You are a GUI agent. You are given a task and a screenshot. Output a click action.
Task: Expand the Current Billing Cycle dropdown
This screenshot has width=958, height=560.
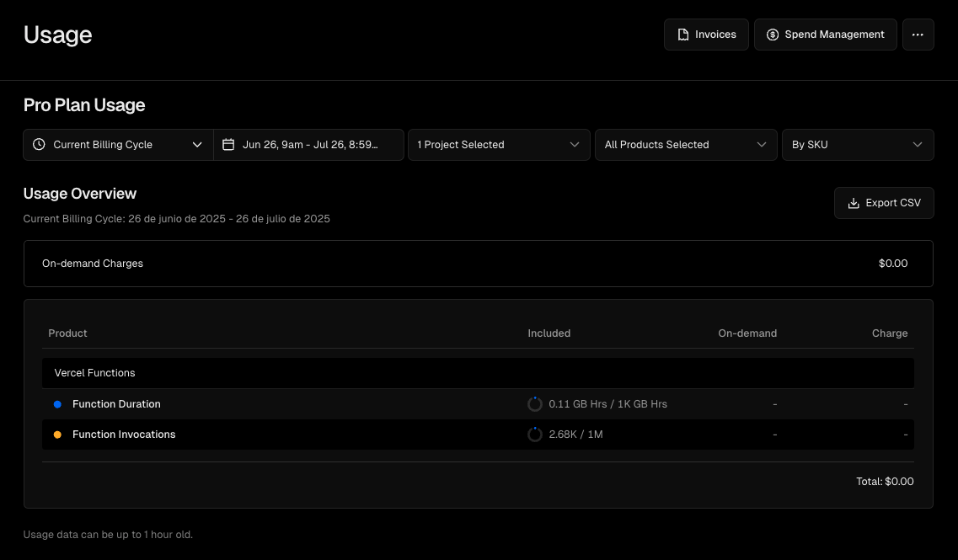(119, 145)
